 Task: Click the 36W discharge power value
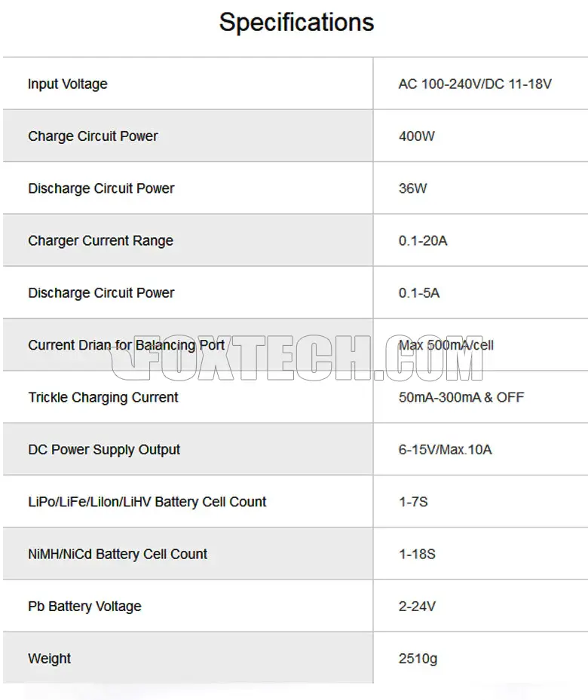[412, 188]
